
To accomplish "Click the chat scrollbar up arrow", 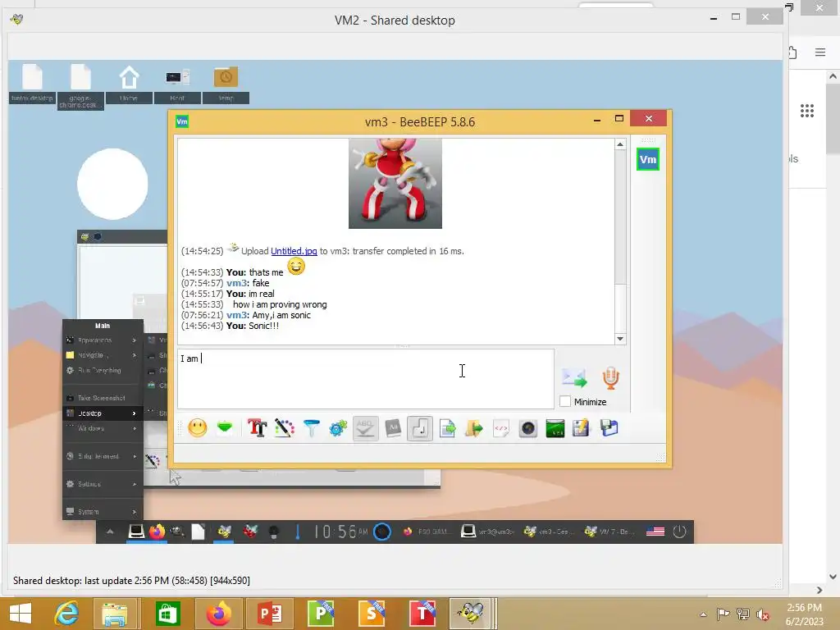I will click(x=620, y=144).
